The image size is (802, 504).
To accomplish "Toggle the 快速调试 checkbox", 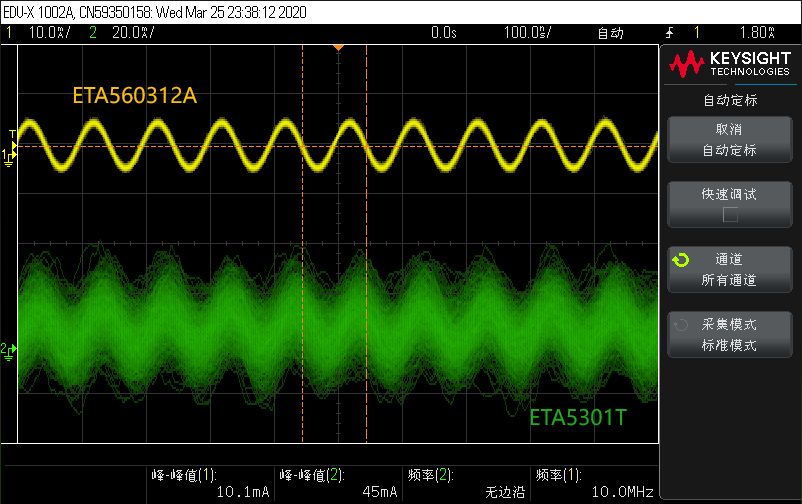I will [730, 214].
